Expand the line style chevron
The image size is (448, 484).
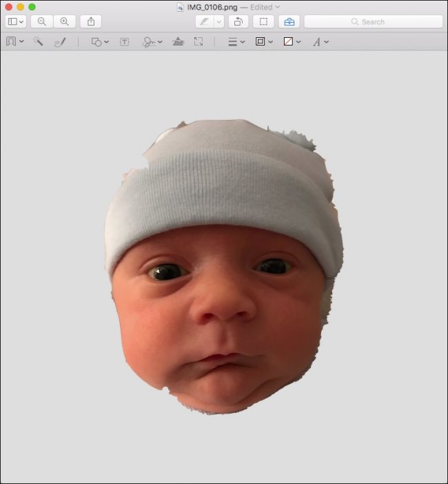(243, 42)
